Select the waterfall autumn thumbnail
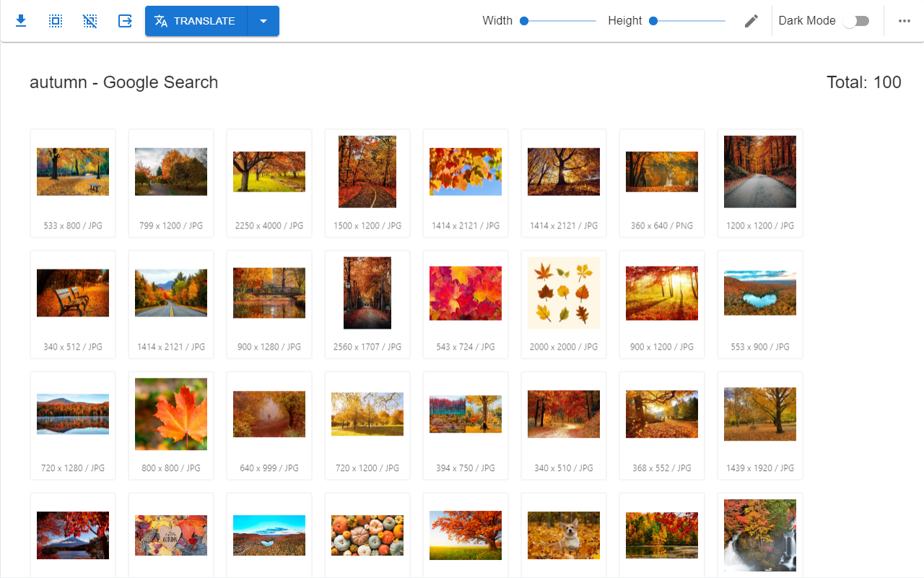Screen dimensions: 924x578 (760, 535)
